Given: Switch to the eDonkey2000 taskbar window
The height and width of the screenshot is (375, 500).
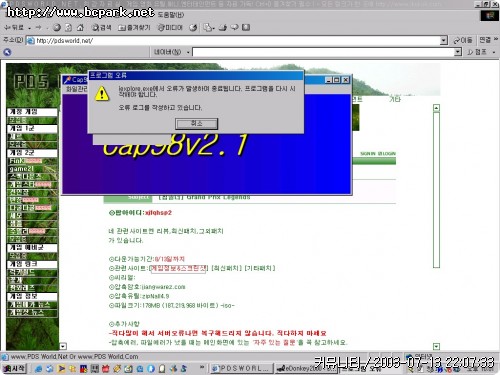Looking at the screenshot, I should [x=307, y=369].
